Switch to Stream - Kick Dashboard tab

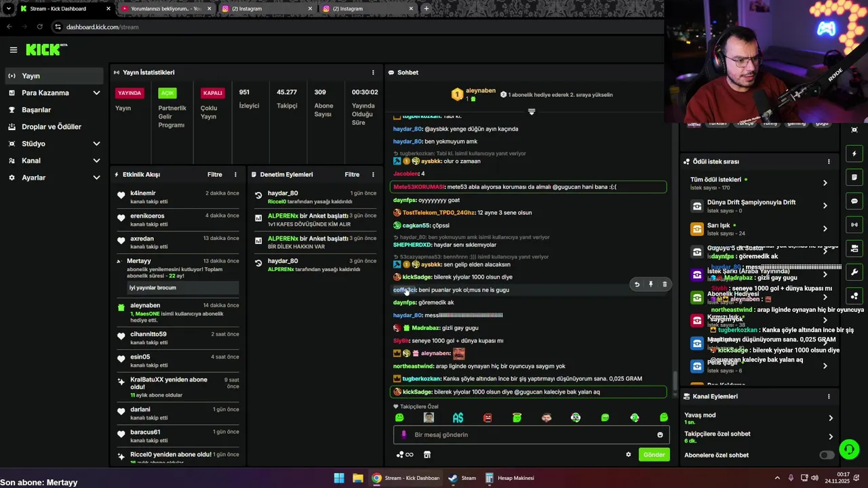(x=66, y=9)
